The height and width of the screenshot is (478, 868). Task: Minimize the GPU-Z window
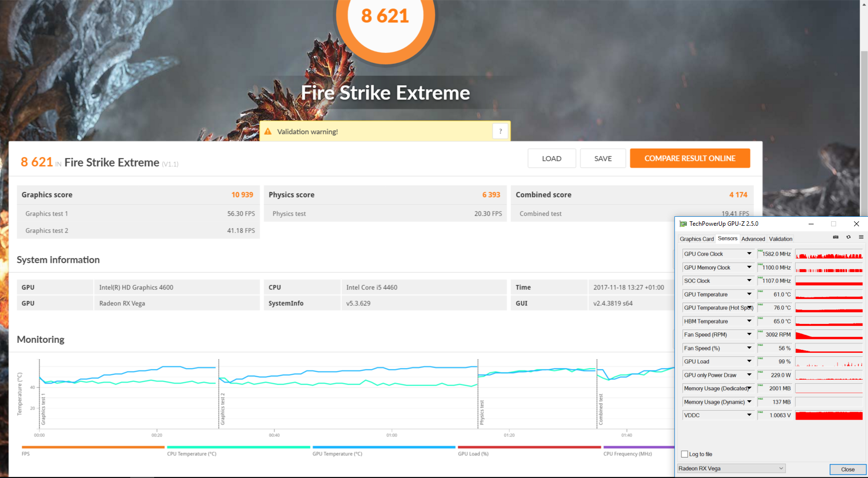tap(811, 224)
